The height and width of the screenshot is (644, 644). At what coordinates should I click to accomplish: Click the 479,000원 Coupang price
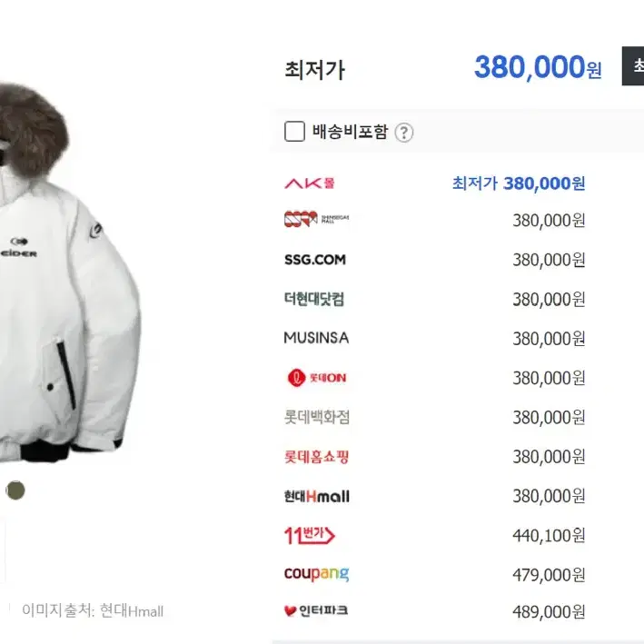[x=549, y=575]
